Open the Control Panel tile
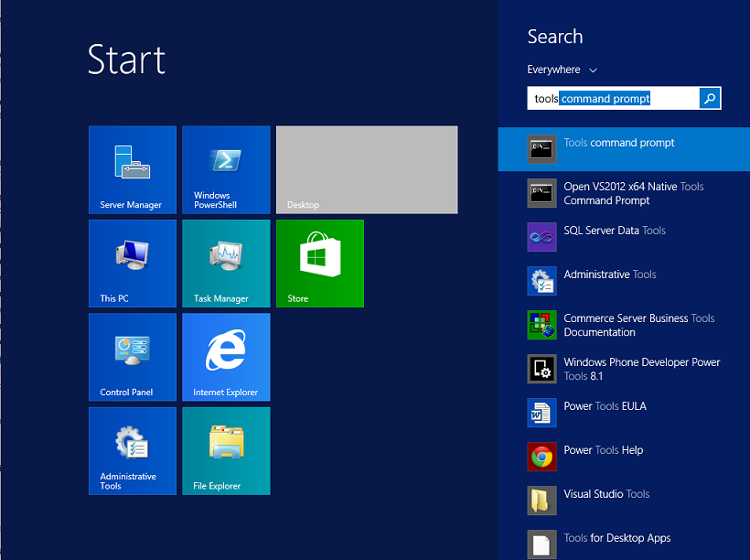The height and width of the screenshot is (560, 750). click(x=133, y=357)
